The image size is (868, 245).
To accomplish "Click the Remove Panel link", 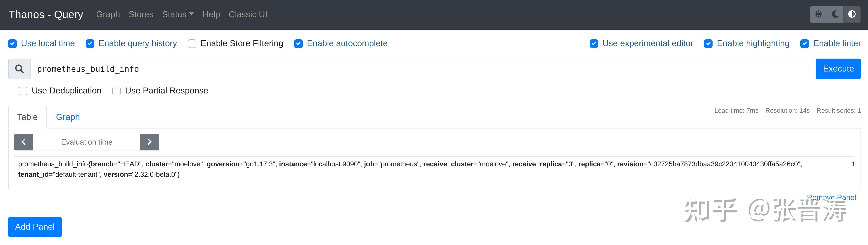I will (x=831, y=197).
